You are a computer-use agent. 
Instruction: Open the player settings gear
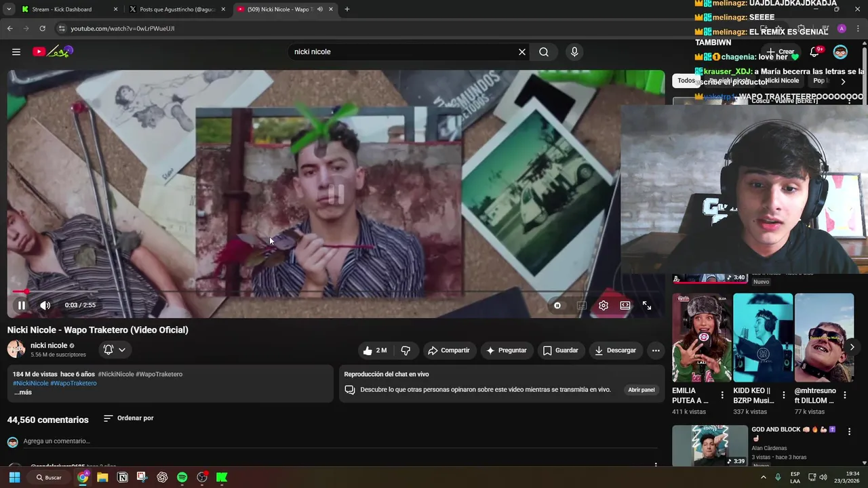click(604, 306)
